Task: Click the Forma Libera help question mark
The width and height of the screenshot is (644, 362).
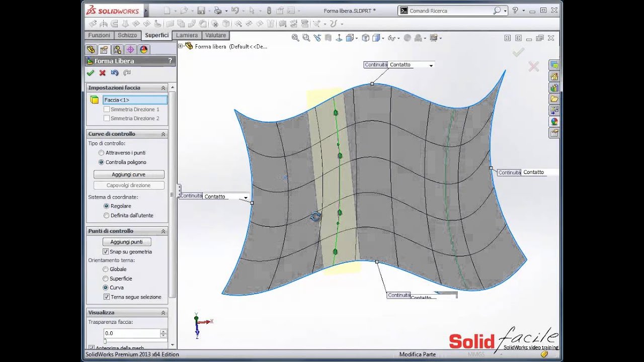Action: coord(170,61)
